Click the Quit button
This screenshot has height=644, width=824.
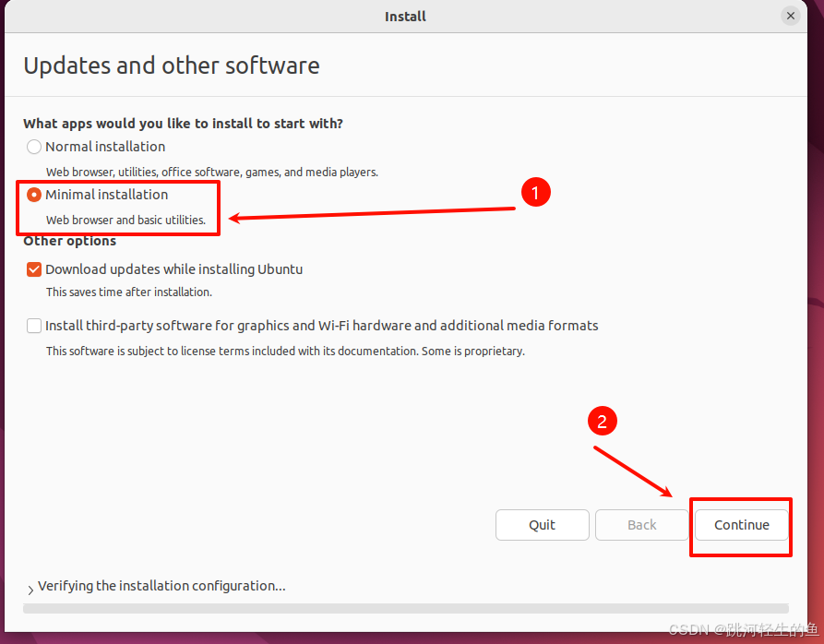pos(542,525)
